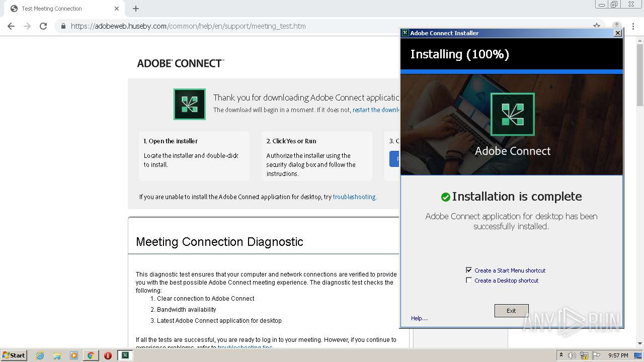Select the Test Meeting Connection tab
This screenshot has height=362, width=644.
64,9
